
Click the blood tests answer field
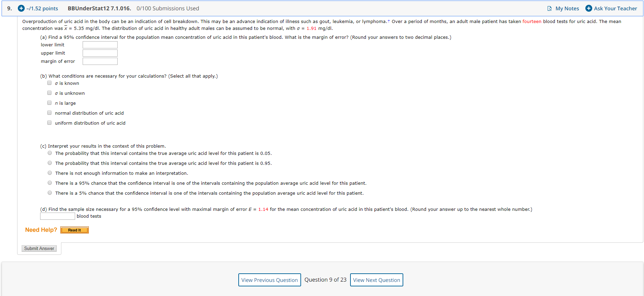coord(58,216)
